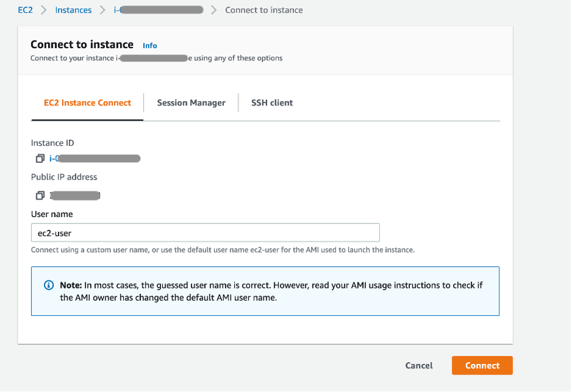Switch to the Session Manager tab
572x392 pixels.
(x=191, y=102)
